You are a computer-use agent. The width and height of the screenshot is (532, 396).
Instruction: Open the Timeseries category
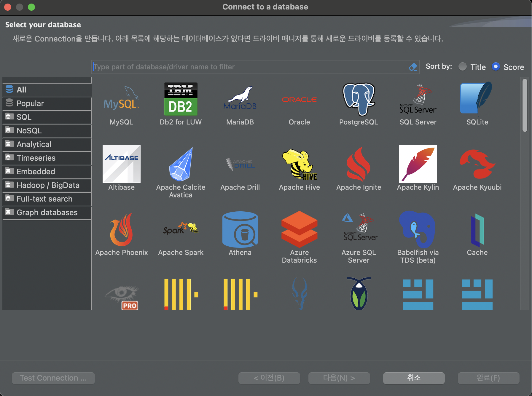[47, 158]
